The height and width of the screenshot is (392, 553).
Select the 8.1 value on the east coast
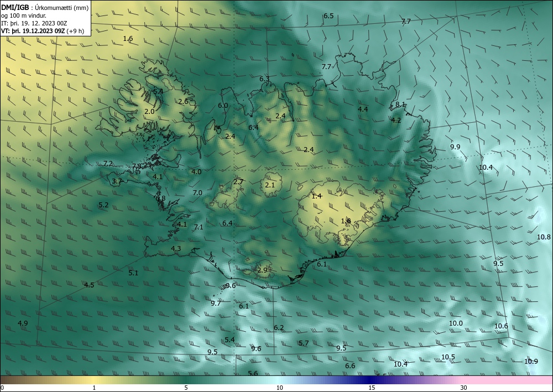[x=400, y=104]
